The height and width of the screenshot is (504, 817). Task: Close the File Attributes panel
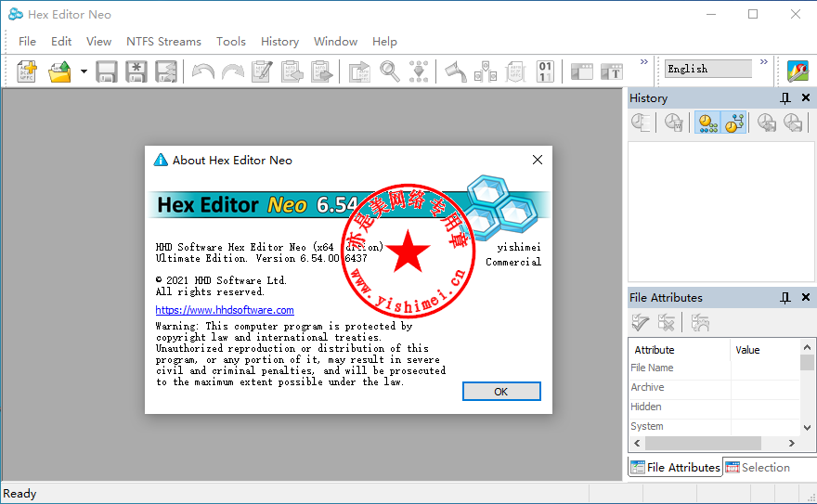(x=806, y=297)
